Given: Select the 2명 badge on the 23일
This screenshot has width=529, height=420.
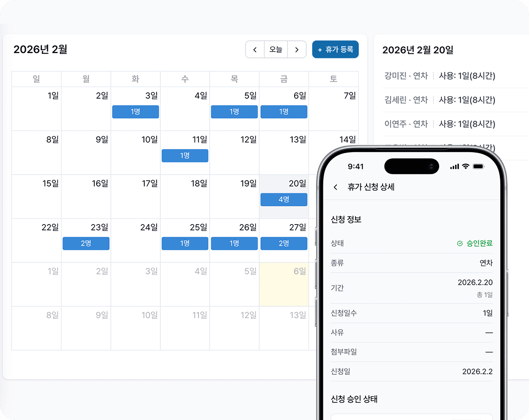Looking at the screenshot, I should coord(86,244).
